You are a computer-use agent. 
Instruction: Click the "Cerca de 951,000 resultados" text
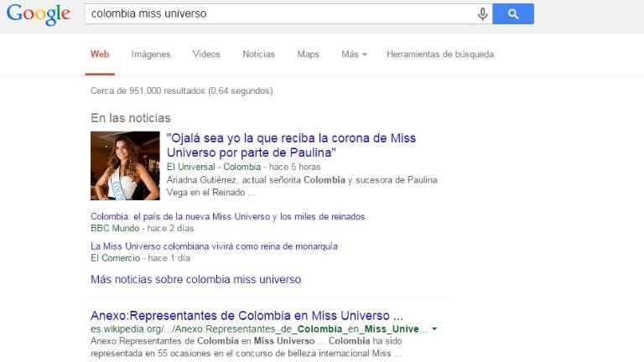click(181, 90)
